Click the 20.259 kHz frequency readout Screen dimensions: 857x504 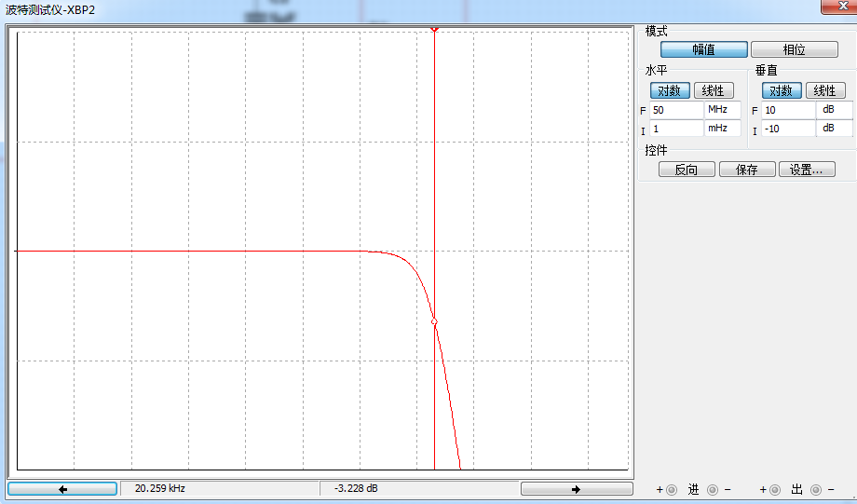[x=219, y=489]
